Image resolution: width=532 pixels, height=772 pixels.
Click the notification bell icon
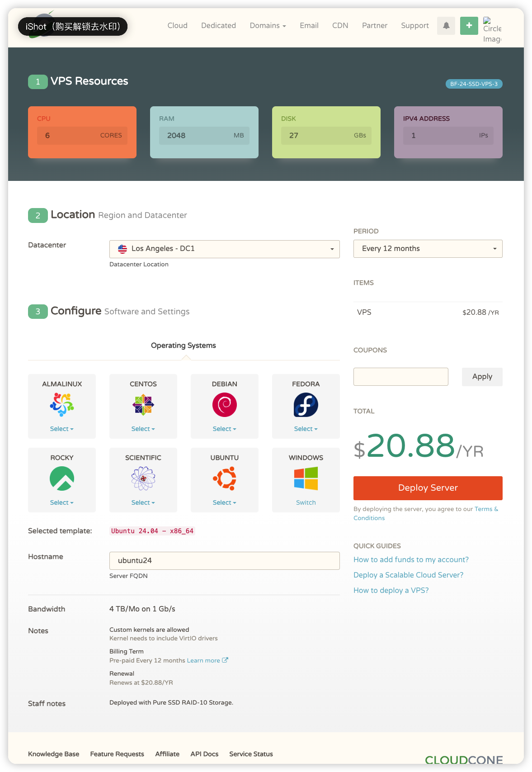[x=446, y=26]
